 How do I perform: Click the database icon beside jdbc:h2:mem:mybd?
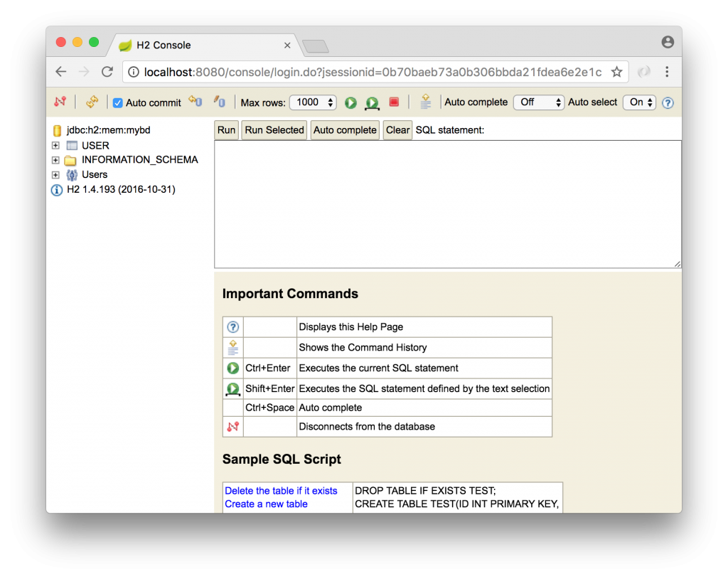click(x=57, y=131)
